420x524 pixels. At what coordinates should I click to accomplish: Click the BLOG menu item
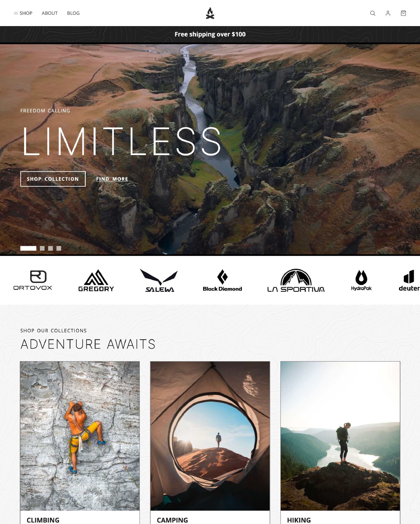73,13
